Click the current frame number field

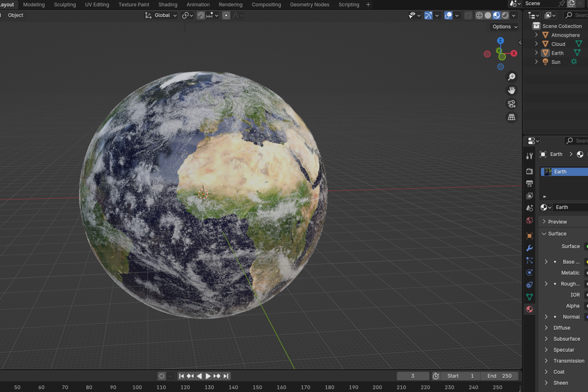pos(413,376)
